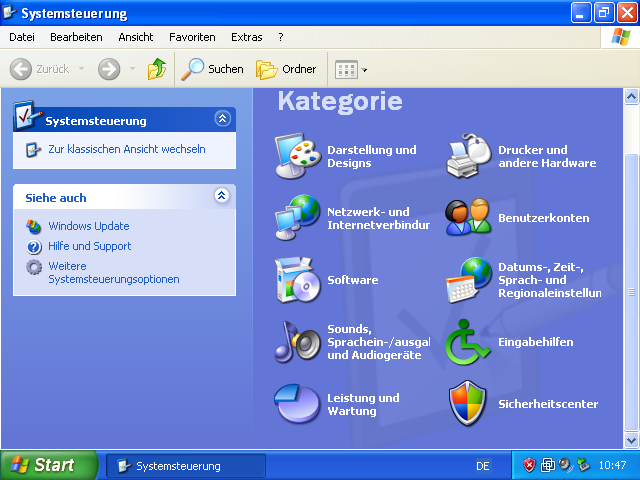Viewport: 640px width, 480px height.
Task: Open the Leistung und Wartung pie chart icon
Action: 298,404
